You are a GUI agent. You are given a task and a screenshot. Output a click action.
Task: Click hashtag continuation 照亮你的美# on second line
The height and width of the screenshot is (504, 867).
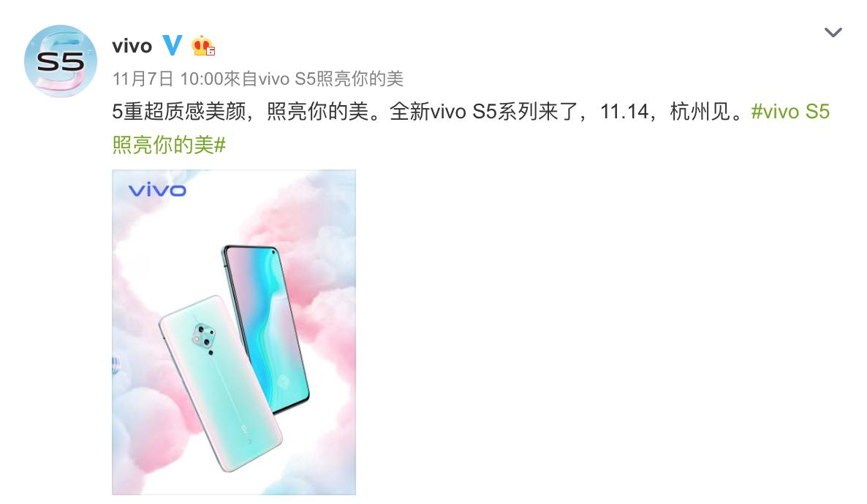[169, 145]
